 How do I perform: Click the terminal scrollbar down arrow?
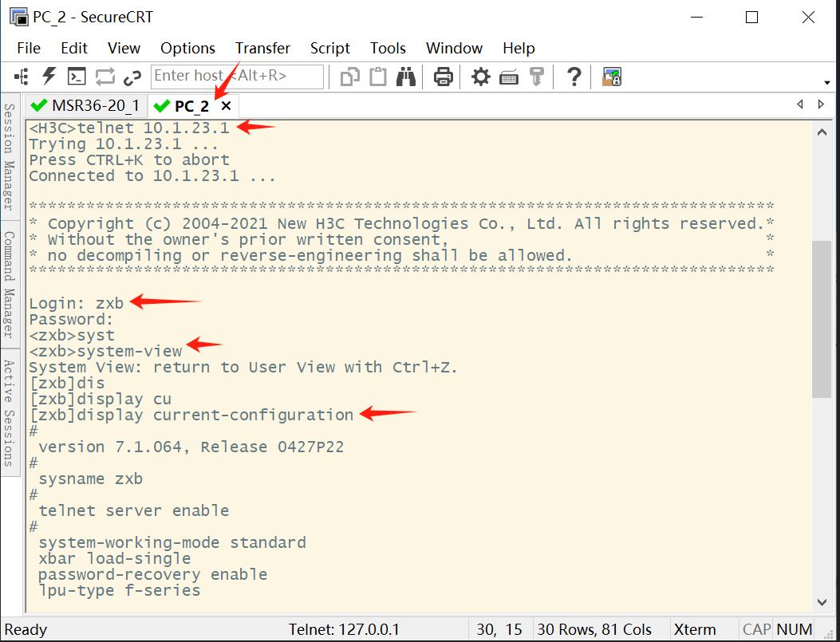[x=822, y=602]
